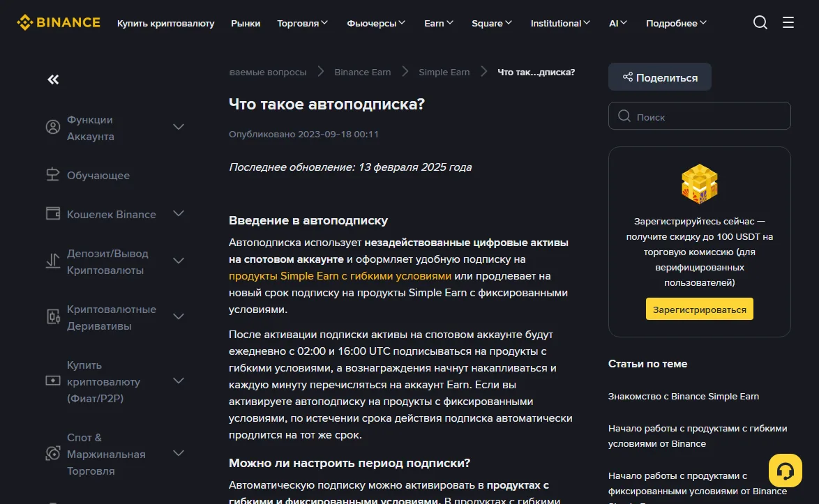Image resolution: width=819 pixels, height=504 pixels.
Task: Open the Подробнее dropdown menu
Action: pyautogui.click(x=677, y=23)
